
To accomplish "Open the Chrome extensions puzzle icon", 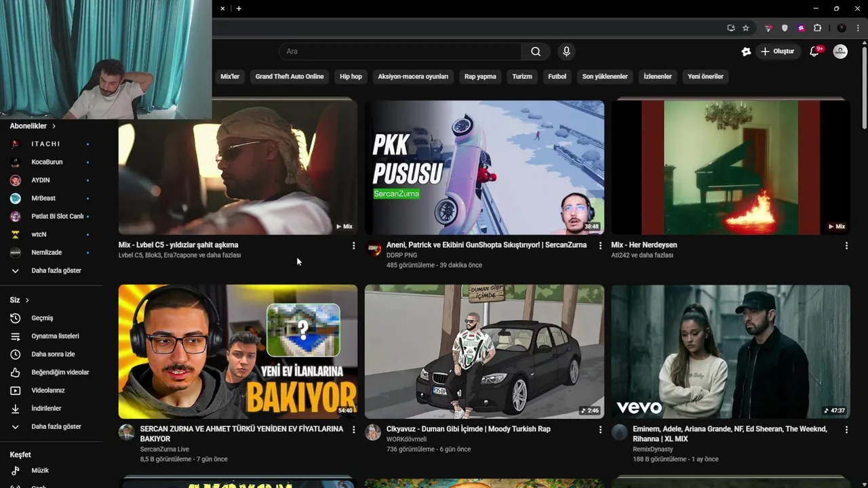I will [x=817, y=28].
